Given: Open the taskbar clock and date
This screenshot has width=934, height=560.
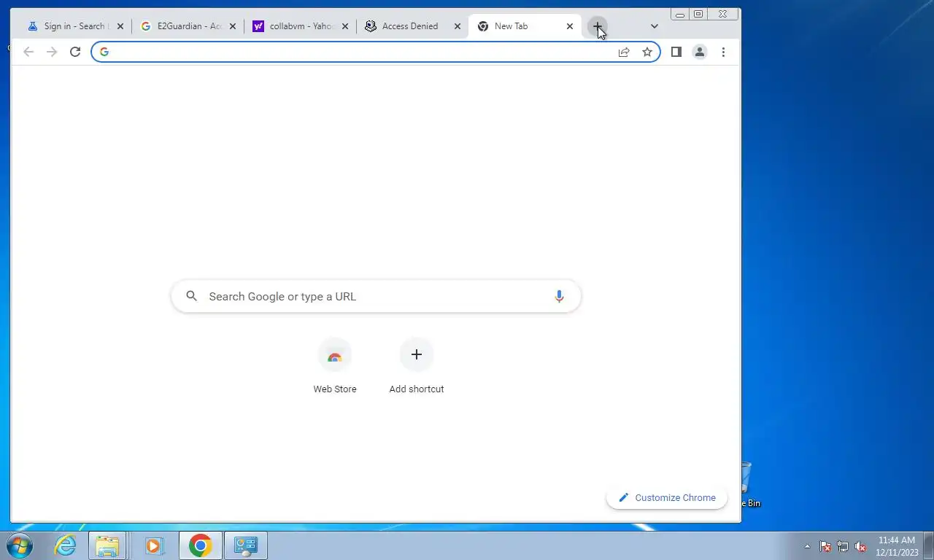Looking at the screenshot, I should pyautogui.click(x=897, y=546).
